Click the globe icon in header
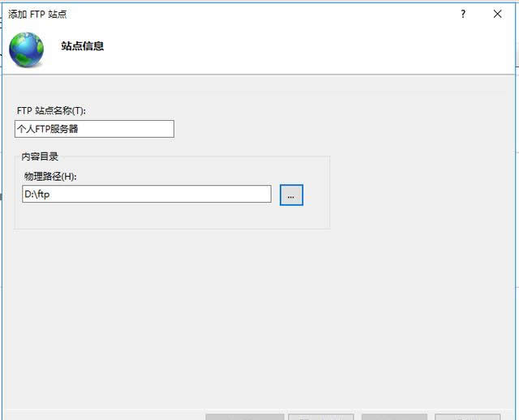Viewport: 519px width, 420px height. [x=27, y=49]
